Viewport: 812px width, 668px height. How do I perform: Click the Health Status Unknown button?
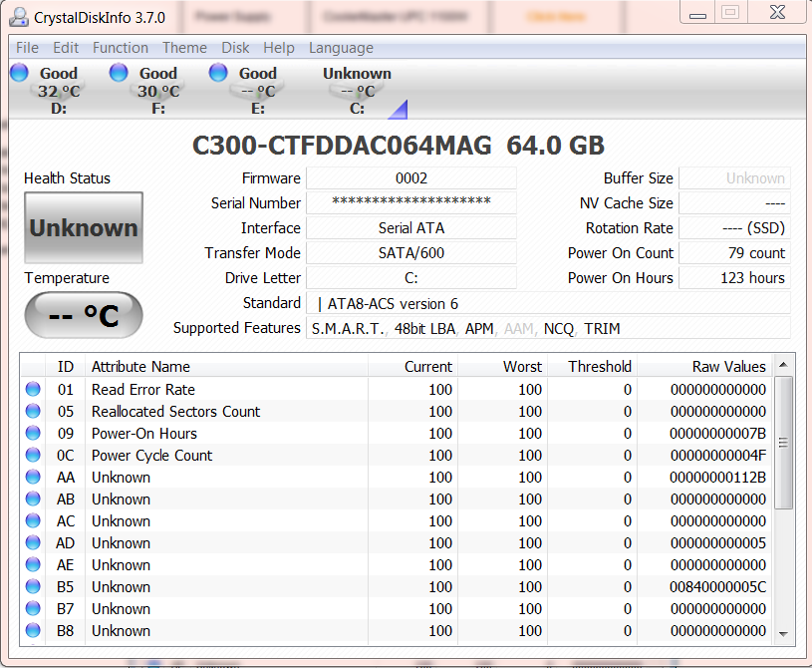pyautogui.click(x=84, y=227)
